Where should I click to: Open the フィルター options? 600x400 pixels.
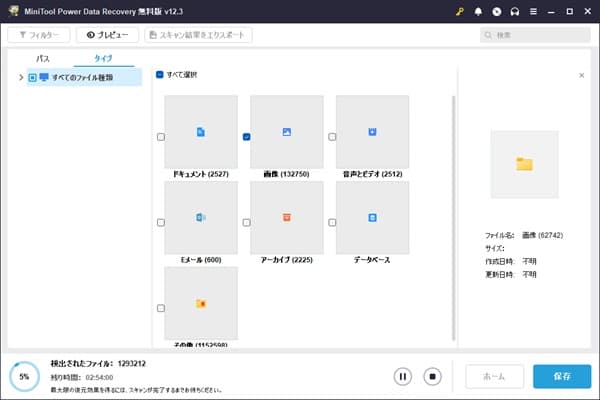[x=39, y=35]
